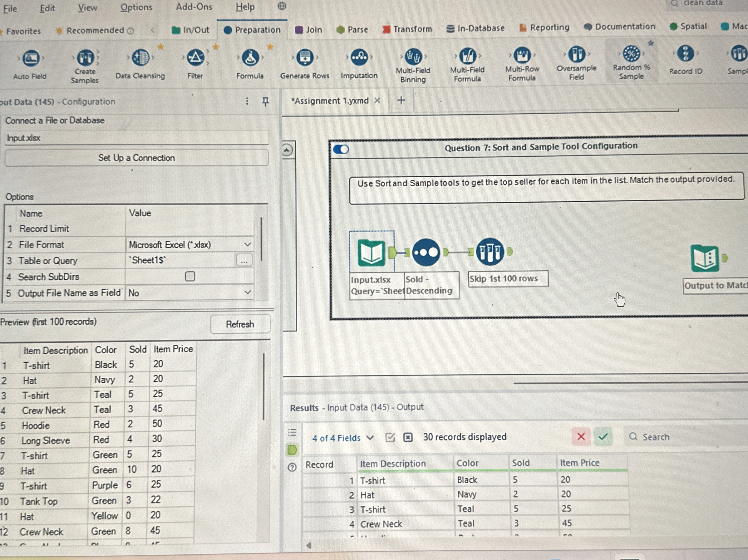Click the Multi-Row Formula tool
The image size is (748, 560).
(x=522, y=56)
